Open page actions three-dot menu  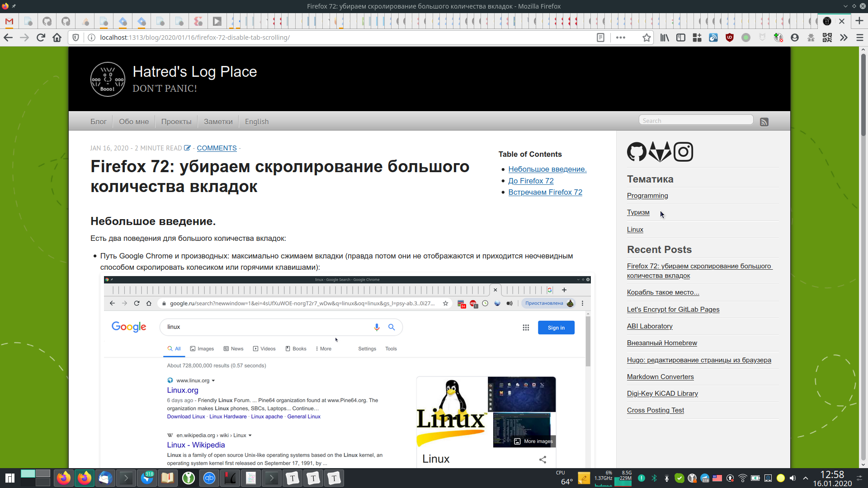pyautogui.click(x=621, y=38)
